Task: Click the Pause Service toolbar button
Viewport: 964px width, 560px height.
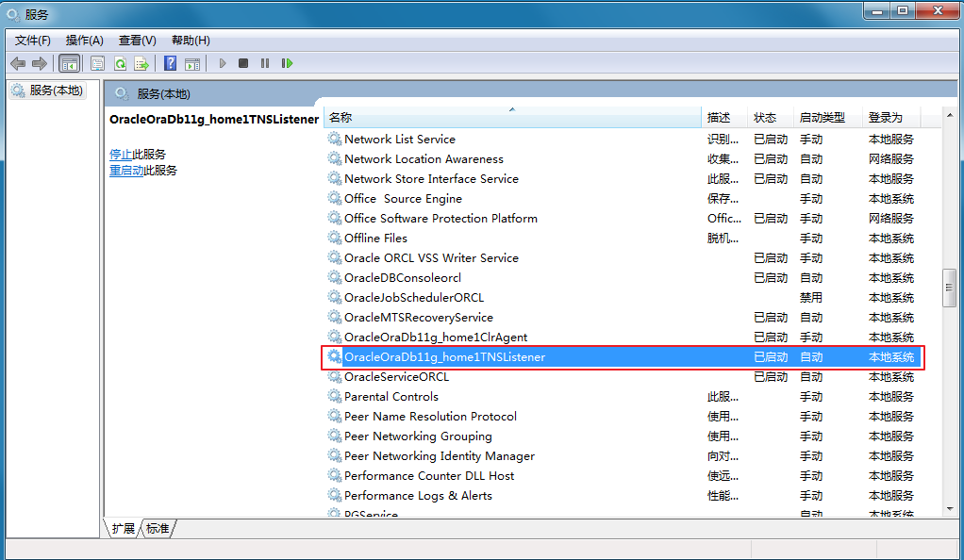Action: pos(265,63)
